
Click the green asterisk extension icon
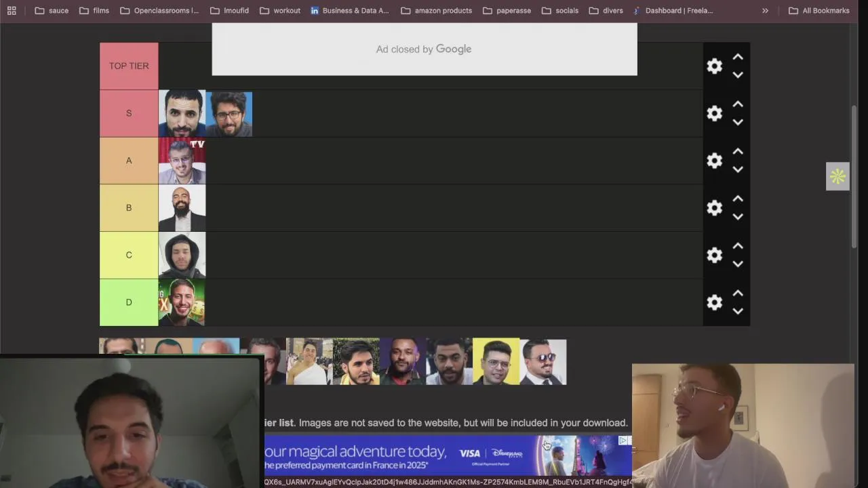837,176
